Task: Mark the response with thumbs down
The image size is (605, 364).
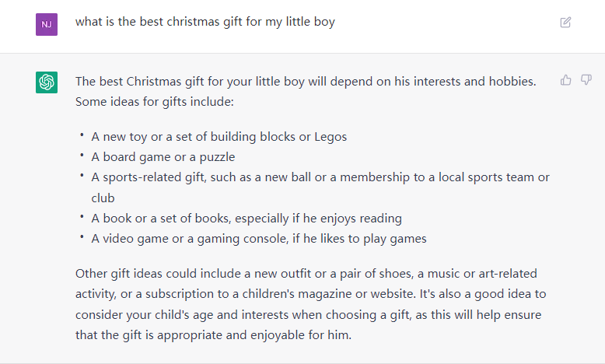Action: 586,80
